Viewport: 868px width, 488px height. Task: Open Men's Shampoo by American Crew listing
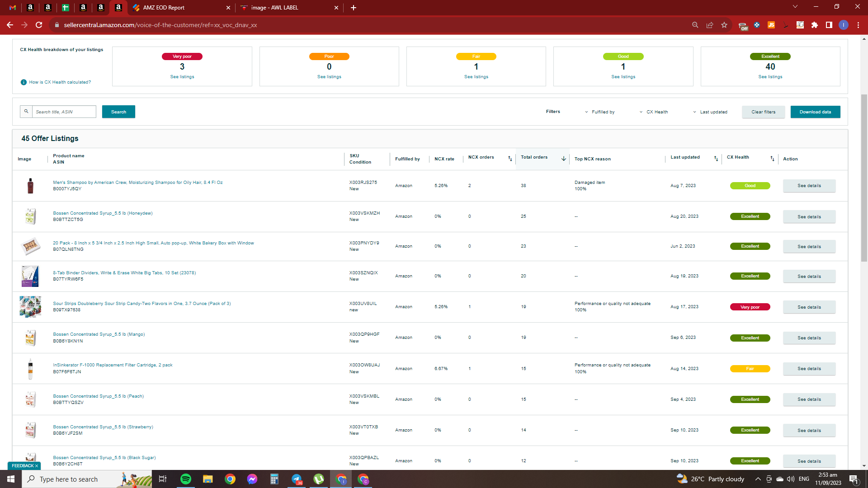(x=137, y=183)
